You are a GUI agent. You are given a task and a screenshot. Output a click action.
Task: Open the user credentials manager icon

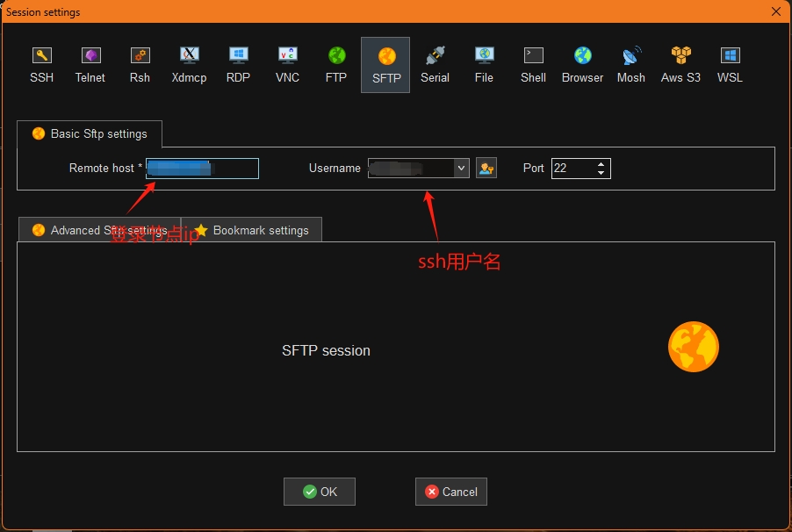pos(486,169)
